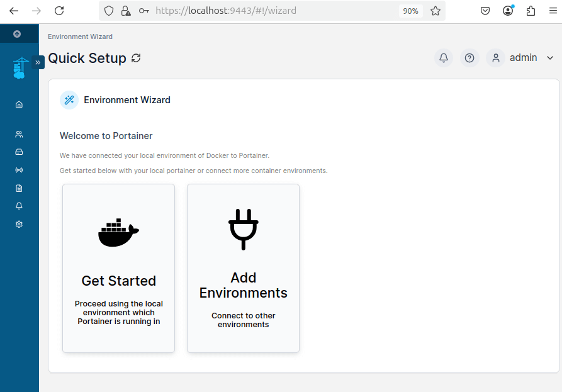Click the Environment Wizard breadcrumb
562x392 pixels.
(80, 36)
